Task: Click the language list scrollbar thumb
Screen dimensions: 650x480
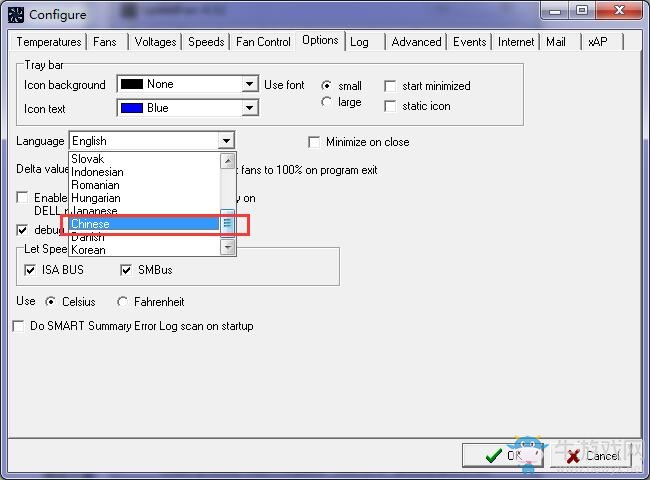Action: [228, 223]
